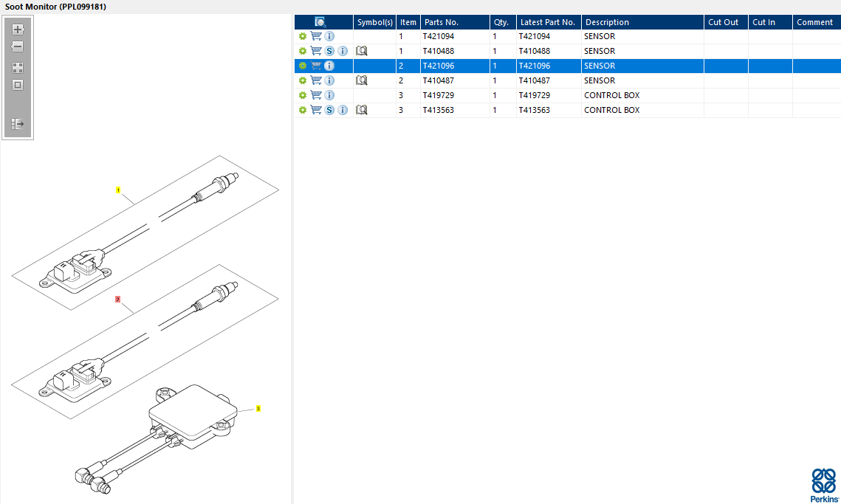The height and width of the screenshot is (504, 841).
Task: Click SENSOR description in T410487 row
Action: [x=600, y=80]
